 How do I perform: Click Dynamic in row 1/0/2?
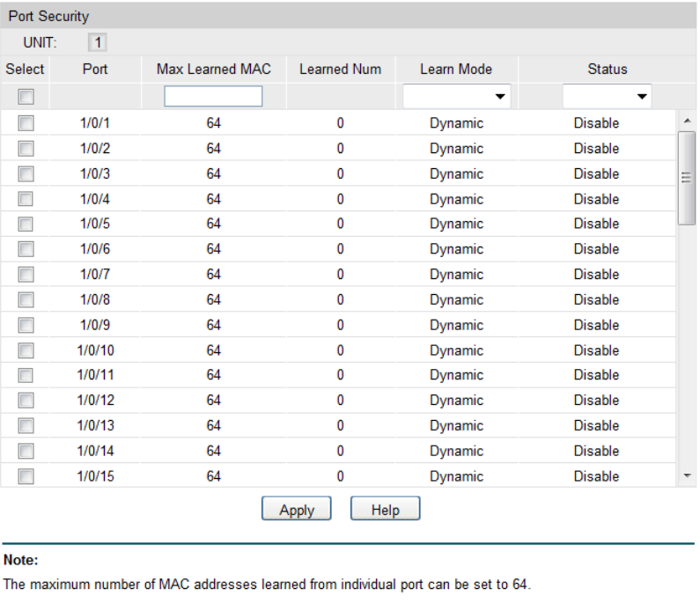point(457,149)
